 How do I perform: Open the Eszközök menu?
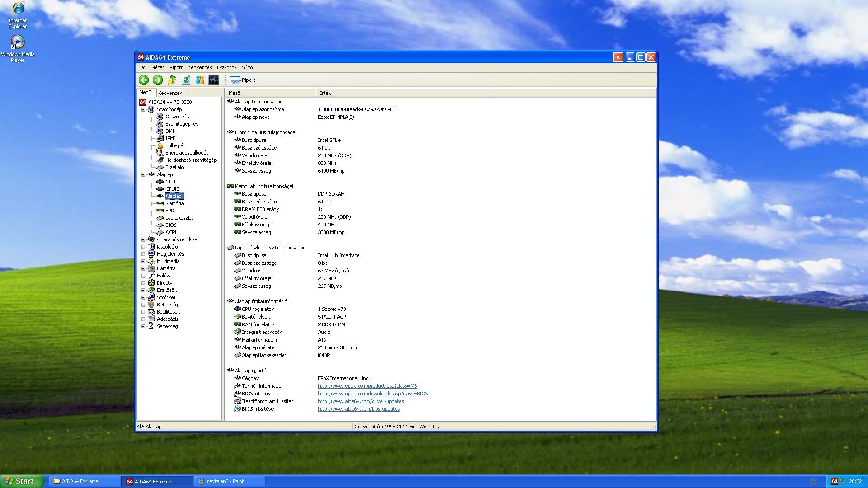pos(226,67)
